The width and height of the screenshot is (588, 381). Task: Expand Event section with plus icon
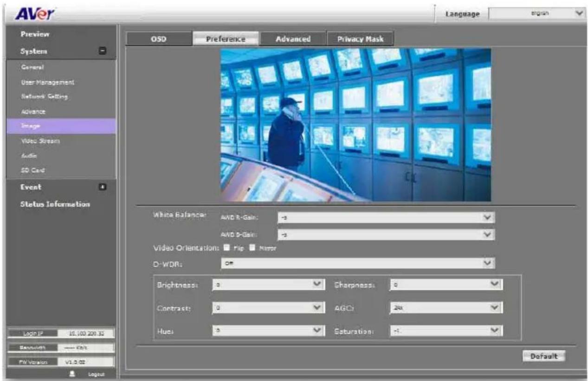[103, 187]
